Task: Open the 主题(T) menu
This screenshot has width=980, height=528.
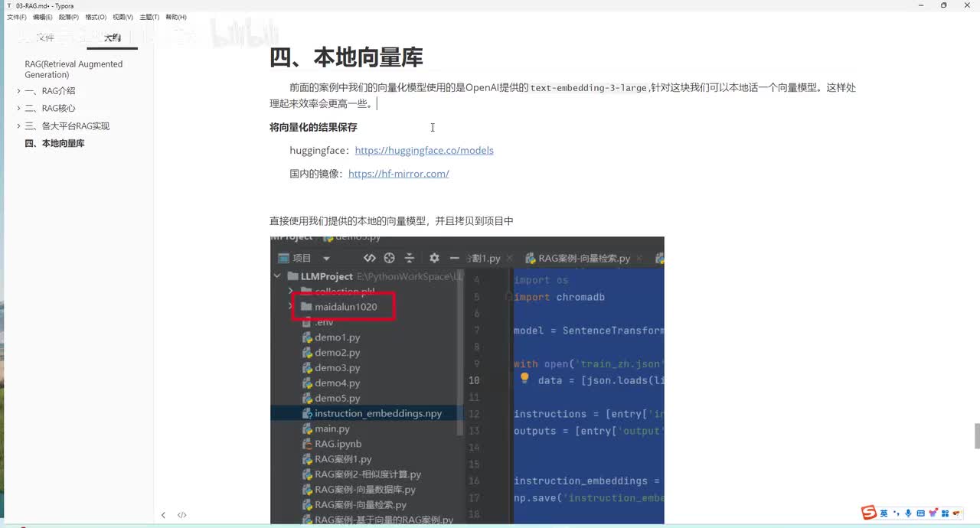Action: [x=149, y=17]
